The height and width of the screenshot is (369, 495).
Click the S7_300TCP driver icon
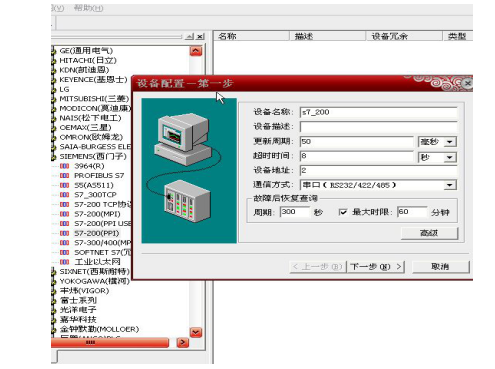(x=64, y=195)
